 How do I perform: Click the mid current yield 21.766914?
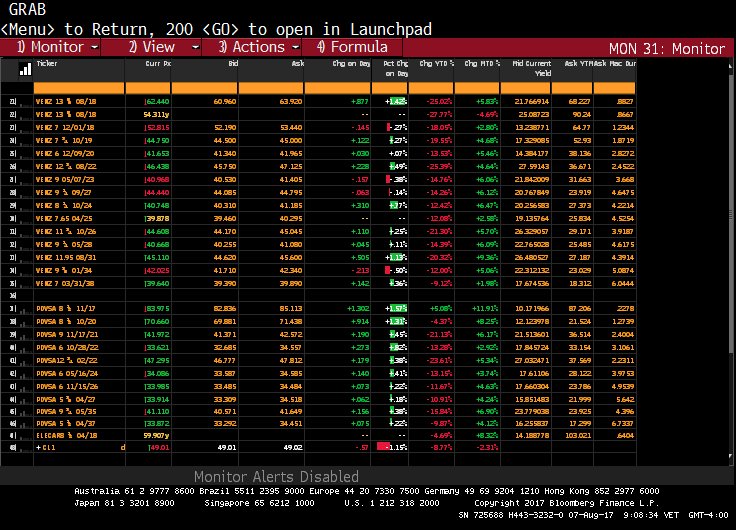[532, 101]
